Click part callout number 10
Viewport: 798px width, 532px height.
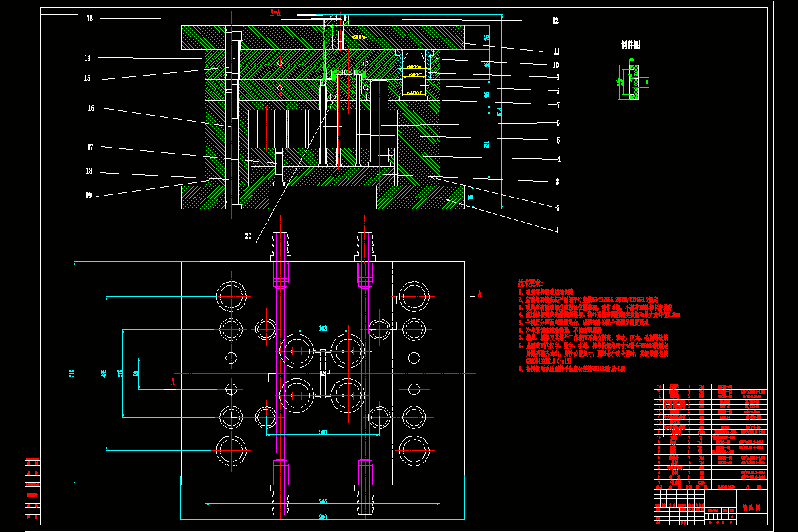(555, 65)
